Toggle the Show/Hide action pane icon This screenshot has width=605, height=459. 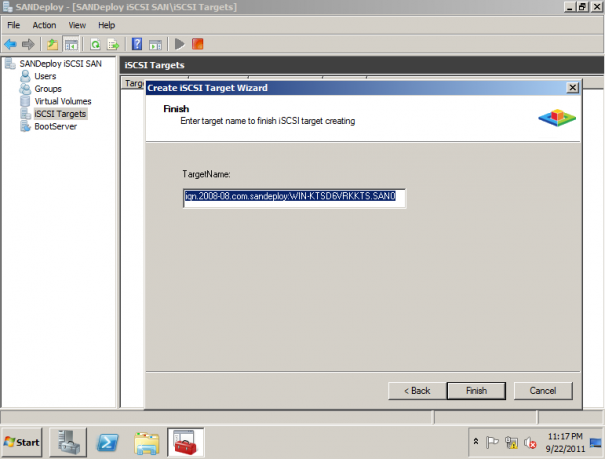(x=155, y=44)
